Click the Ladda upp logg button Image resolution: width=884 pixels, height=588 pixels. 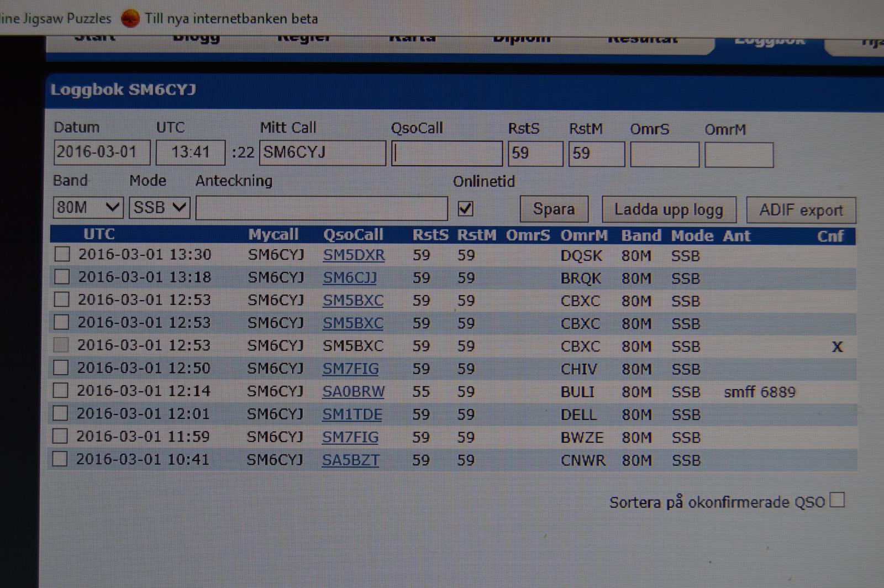669,210
